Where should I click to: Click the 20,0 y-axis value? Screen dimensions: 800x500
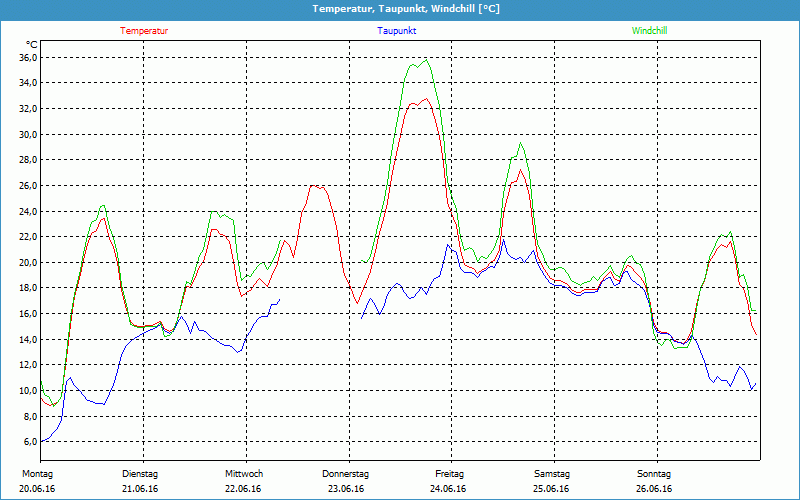29,263
